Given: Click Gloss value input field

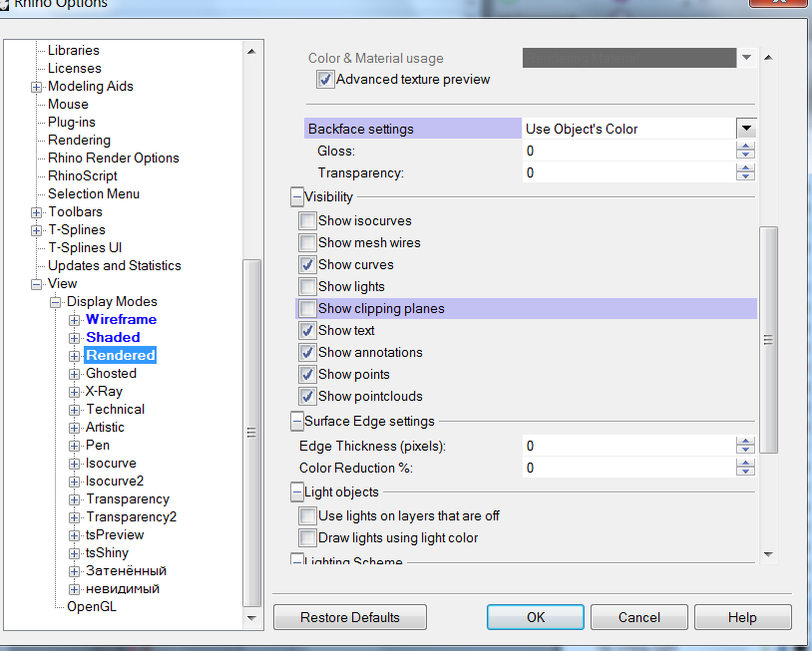Looking at the screenshot, I should (628, 151).
